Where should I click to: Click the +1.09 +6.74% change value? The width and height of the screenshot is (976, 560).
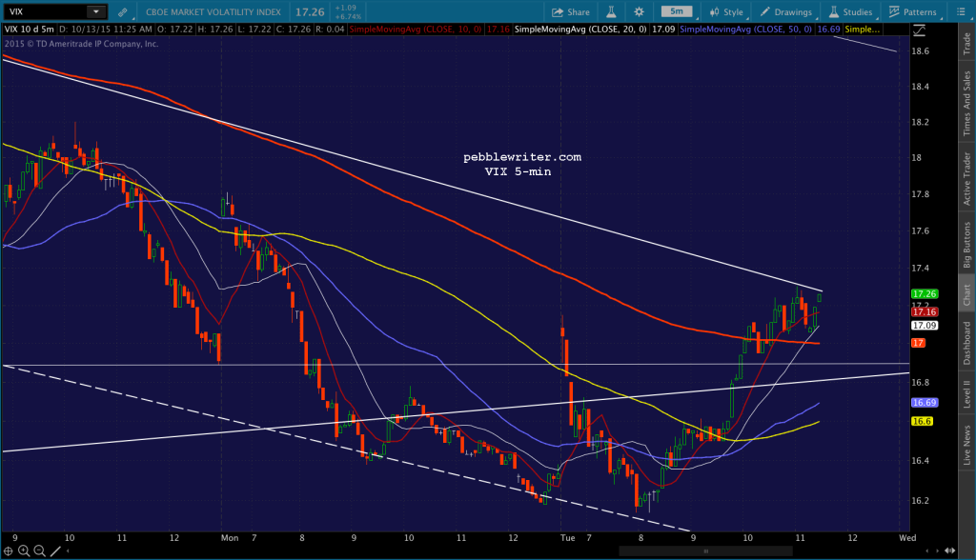(348, 11)
